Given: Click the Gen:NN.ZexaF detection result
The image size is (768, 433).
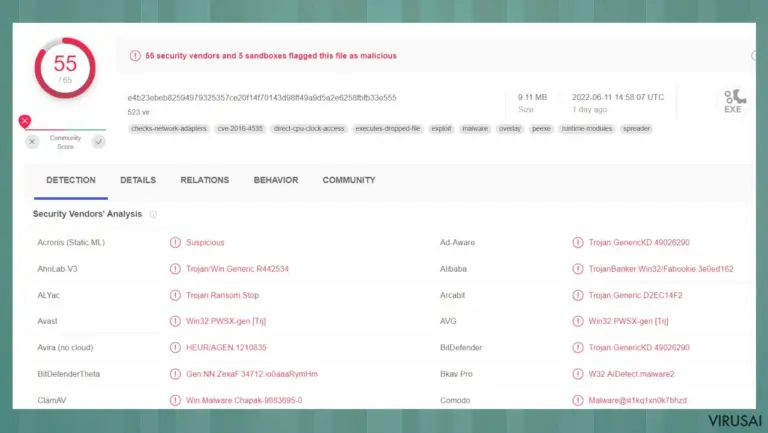Looking at the screenshot, I should (x=252, y=374).
